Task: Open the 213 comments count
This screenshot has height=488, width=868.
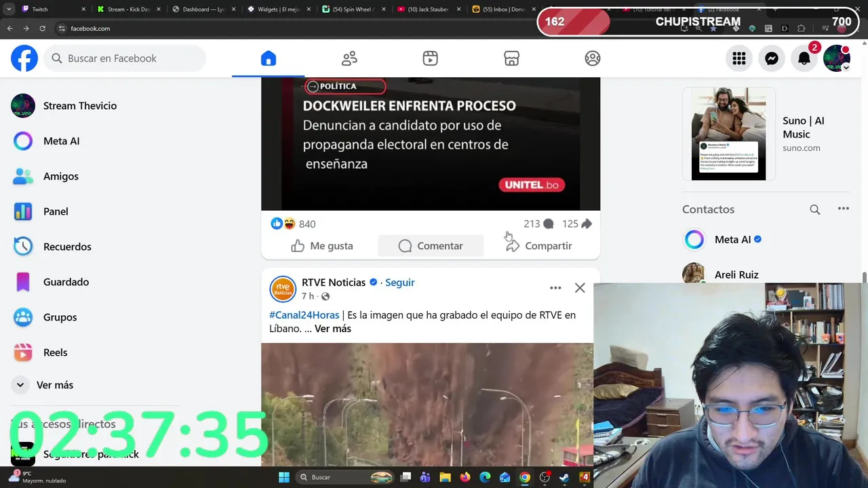Action: tap(538, 224)
